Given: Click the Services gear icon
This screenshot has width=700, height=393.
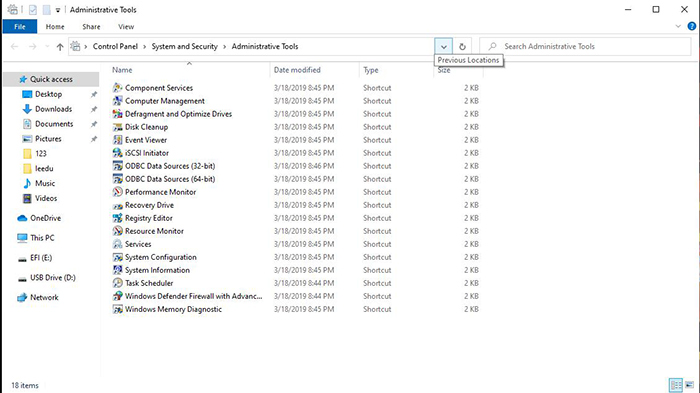Looking at the screenshot, I should coord(117,244).
